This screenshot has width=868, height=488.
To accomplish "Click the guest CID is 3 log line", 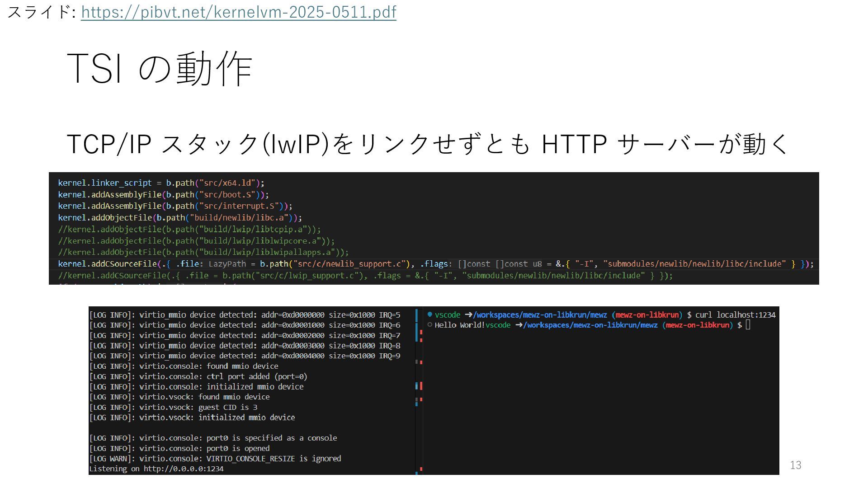I will [x=173, y=408].
